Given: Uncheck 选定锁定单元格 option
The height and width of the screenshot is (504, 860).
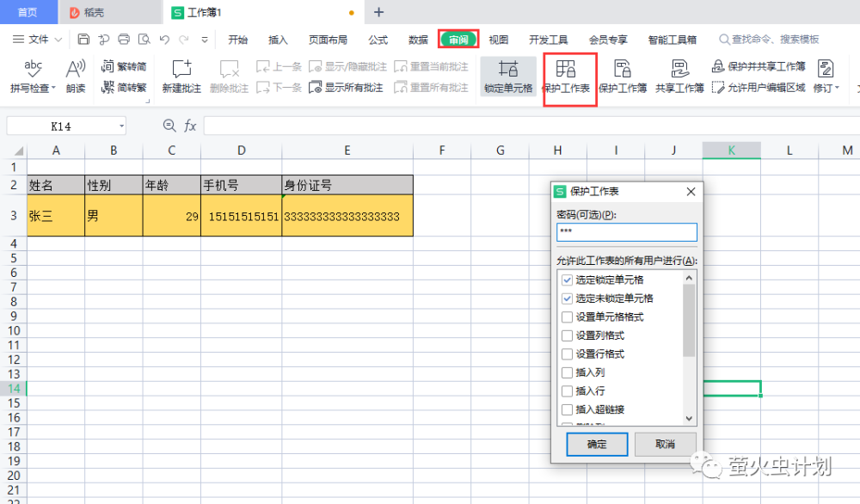Looking at the screenshot, I should pos(567,280).
